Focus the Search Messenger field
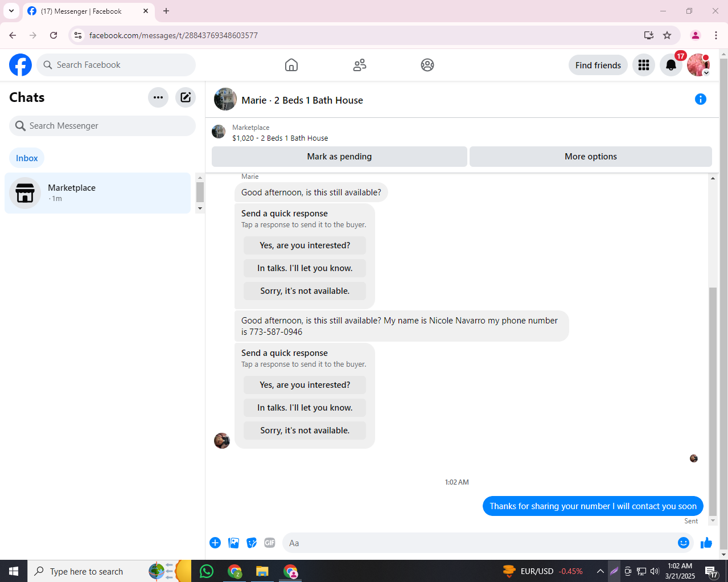The image size is (728, 582). (102, 126)
